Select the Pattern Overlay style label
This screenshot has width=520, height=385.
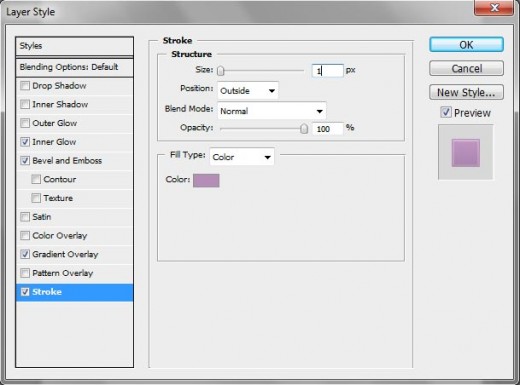pos(63,273)
